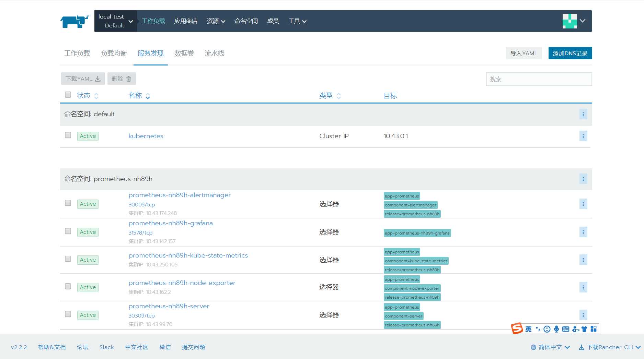Expand the 资源 dropdown menu
Image resolution: width=644 pixels, height=359 pixels.
tap(216, 21)
